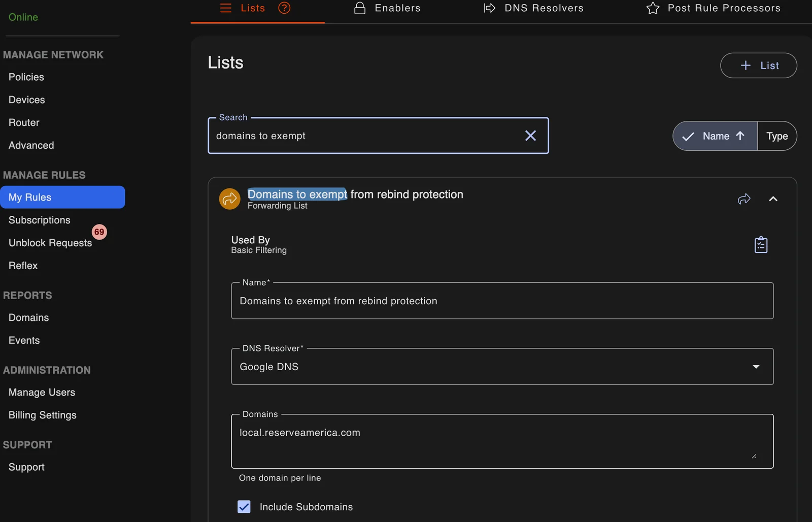Go to Manage Users
This screenshot has height=522, width=812.
click(42, 393)
